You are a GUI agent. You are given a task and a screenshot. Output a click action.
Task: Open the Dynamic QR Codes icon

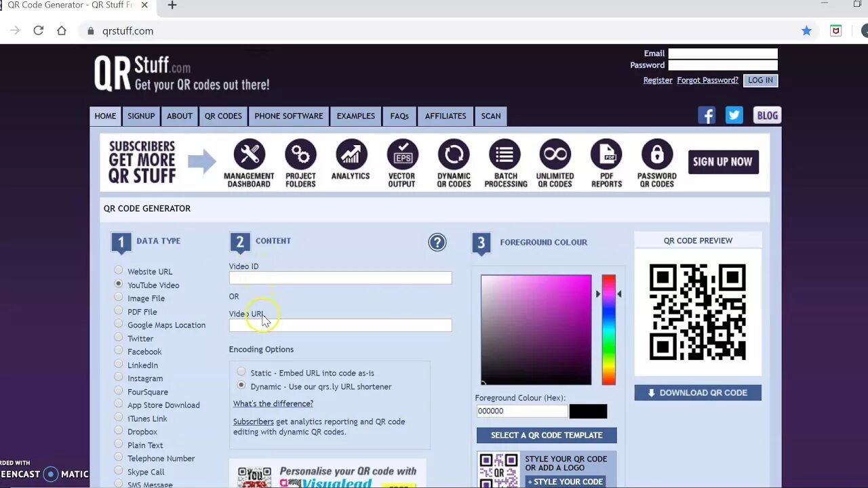point(454,155)
